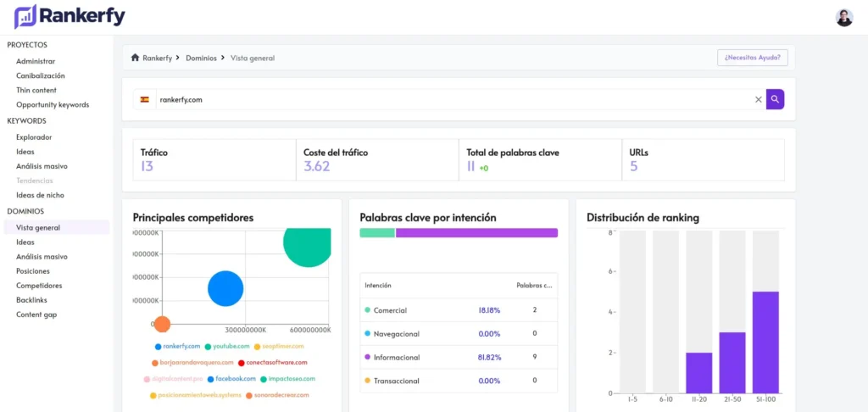This screenshot has width=868, height=412.
Task: Clear the domain field with X icon
Action: 759,100
